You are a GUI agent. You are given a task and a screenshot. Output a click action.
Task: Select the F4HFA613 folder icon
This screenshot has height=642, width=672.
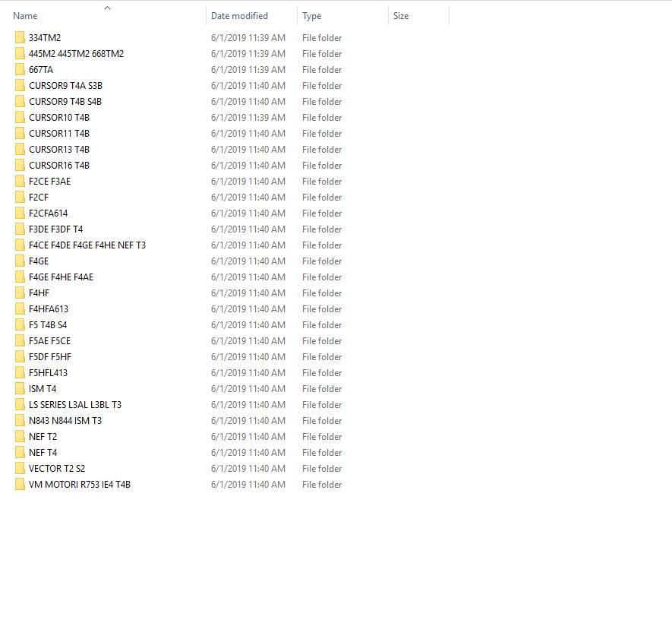point(20,308)
